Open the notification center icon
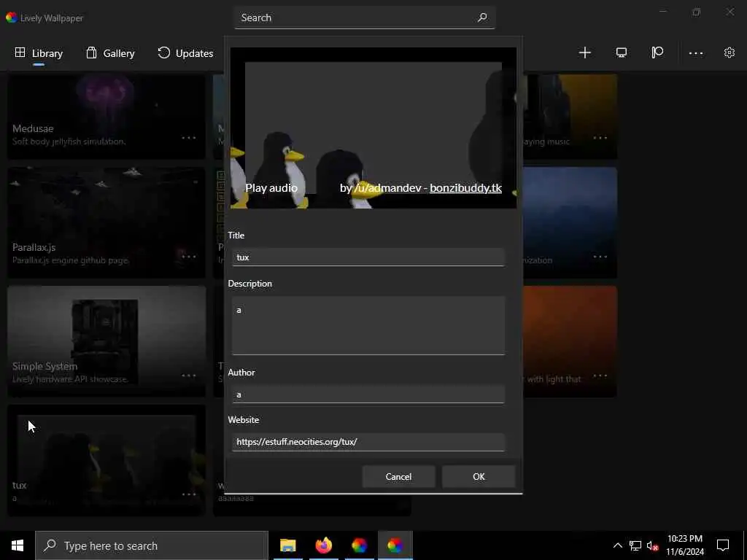747x560 pixels. [x=723, y=545]
